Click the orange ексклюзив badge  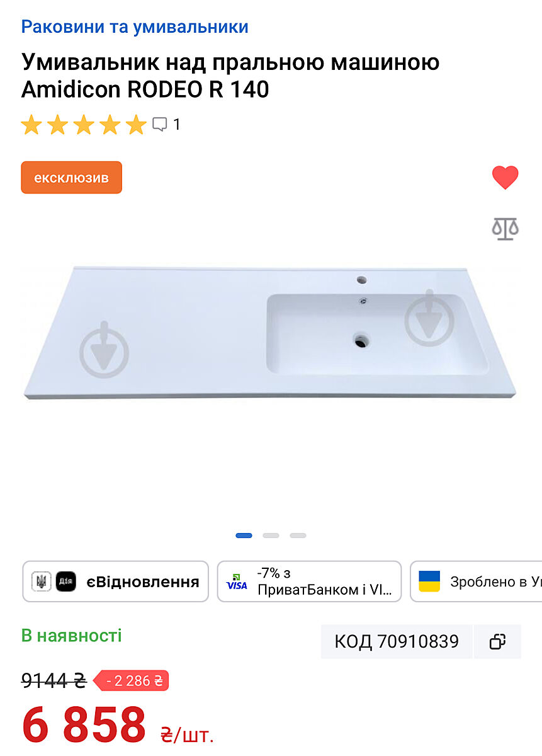point(71,178)
